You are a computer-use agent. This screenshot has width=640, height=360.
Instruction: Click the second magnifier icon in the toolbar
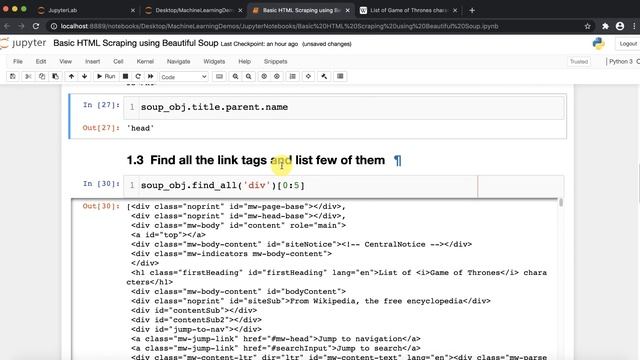(249, 76)
